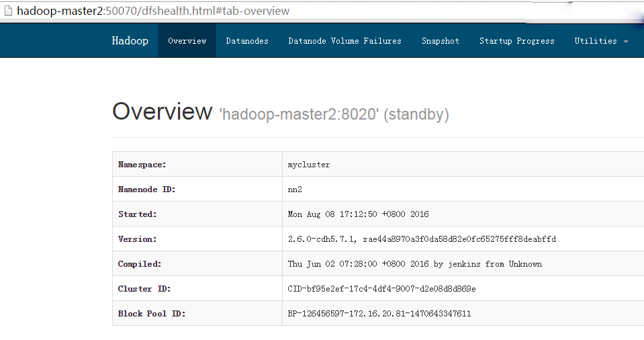
Task: View the Startup Progress tab
Action: tap(516, 41)
